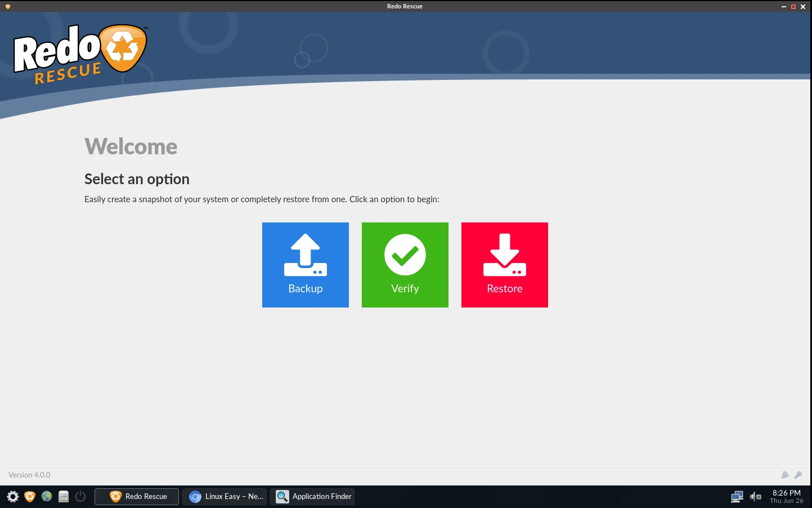Open the web browser globe icon
812x508 pixels.
pos(47,496)
